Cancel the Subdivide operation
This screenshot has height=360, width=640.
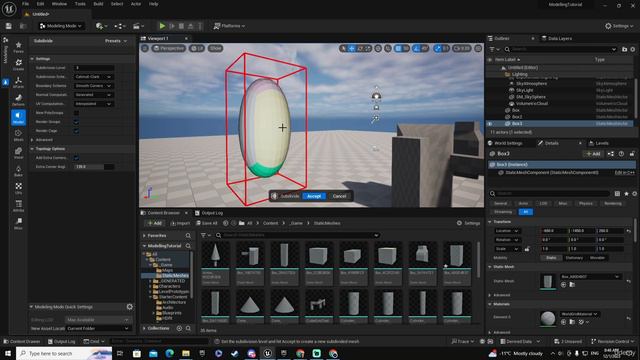[339, 196]
